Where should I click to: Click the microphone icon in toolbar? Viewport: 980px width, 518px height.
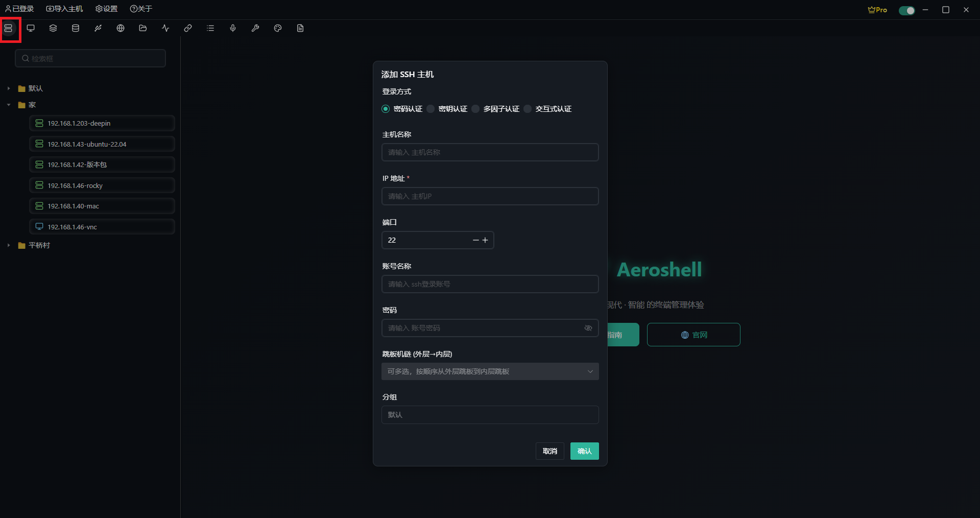click(x=233, y=28)
